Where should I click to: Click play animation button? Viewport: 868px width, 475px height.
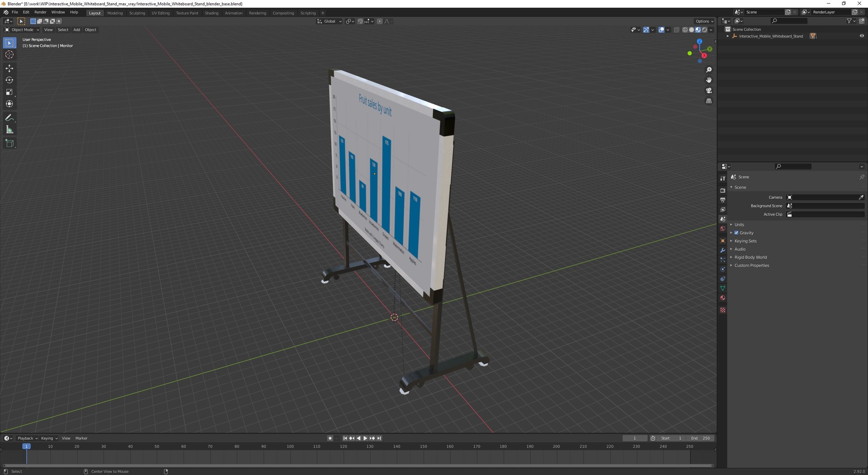click(365, 438)
